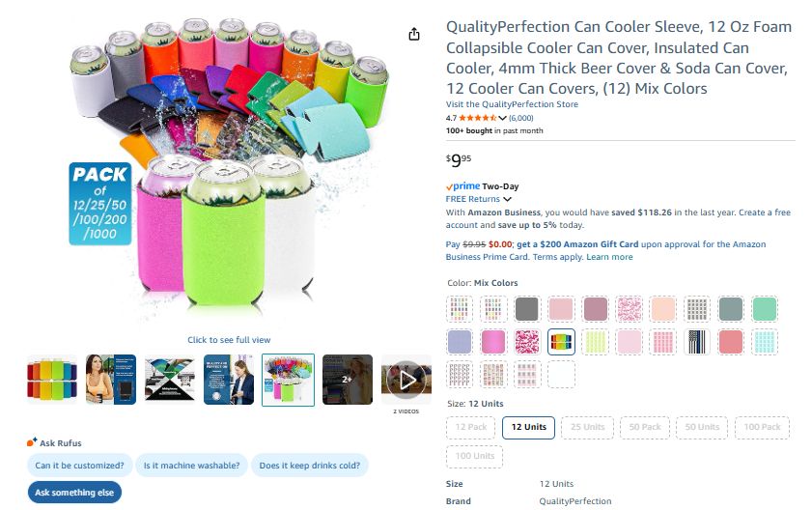Image resolution: width=812 pixels, height=510 pixels.
Task: Click the Ask Rufus sparkle icon
Action: (x=32, y=442)
